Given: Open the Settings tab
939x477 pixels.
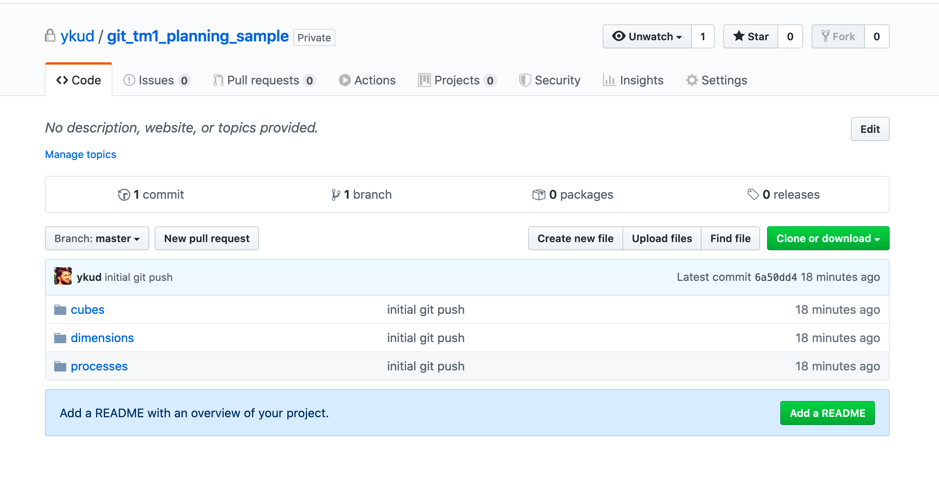Looking at the screenshot, I should tap(716, 80).
